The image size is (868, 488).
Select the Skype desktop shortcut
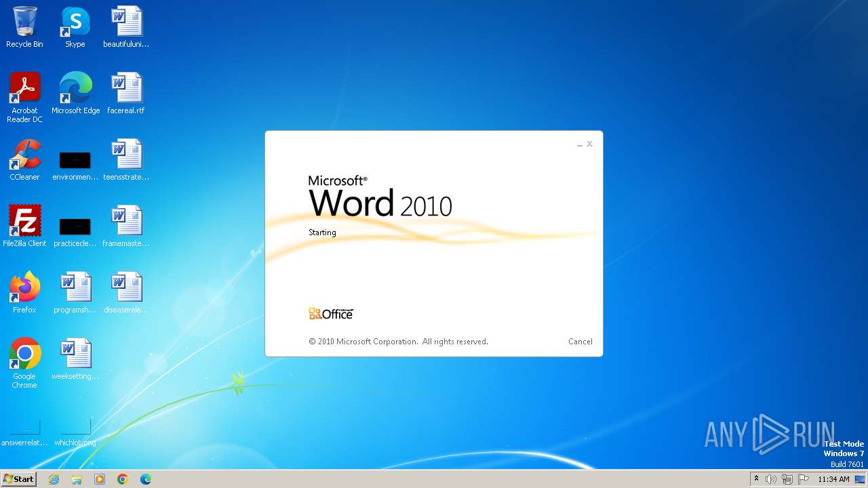[75, 27]
